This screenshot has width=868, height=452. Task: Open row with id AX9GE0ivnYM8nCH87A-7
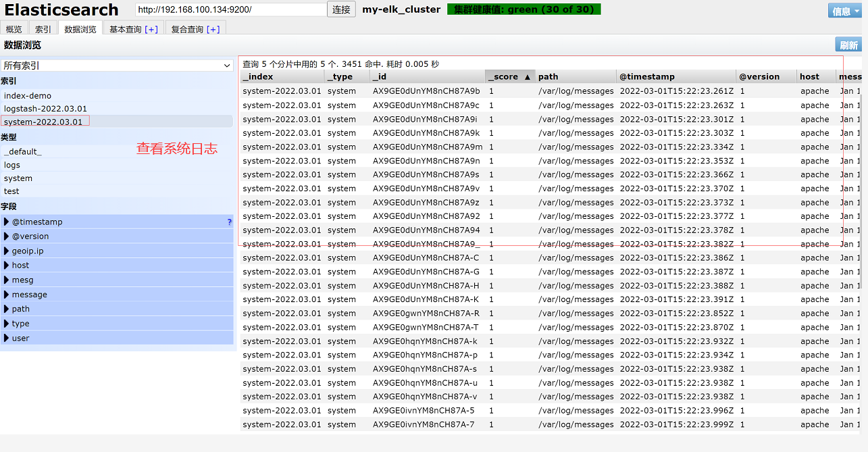coord(424,424)
